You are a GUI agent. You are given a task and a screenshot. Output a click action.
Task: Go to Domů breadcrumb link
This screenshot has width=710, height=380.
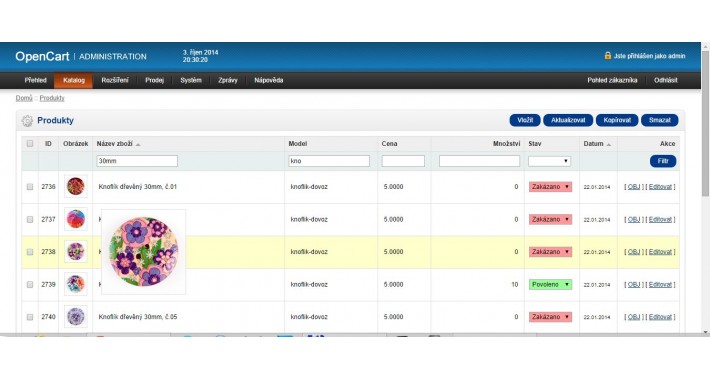(24, 98)
